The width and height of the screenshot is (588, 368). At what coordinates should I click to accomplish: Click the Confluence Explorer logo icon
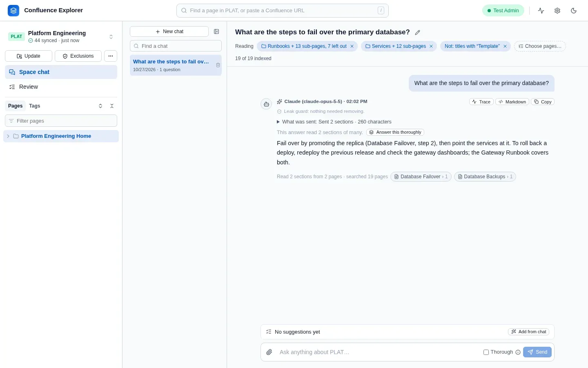click(x=13, y=11)
